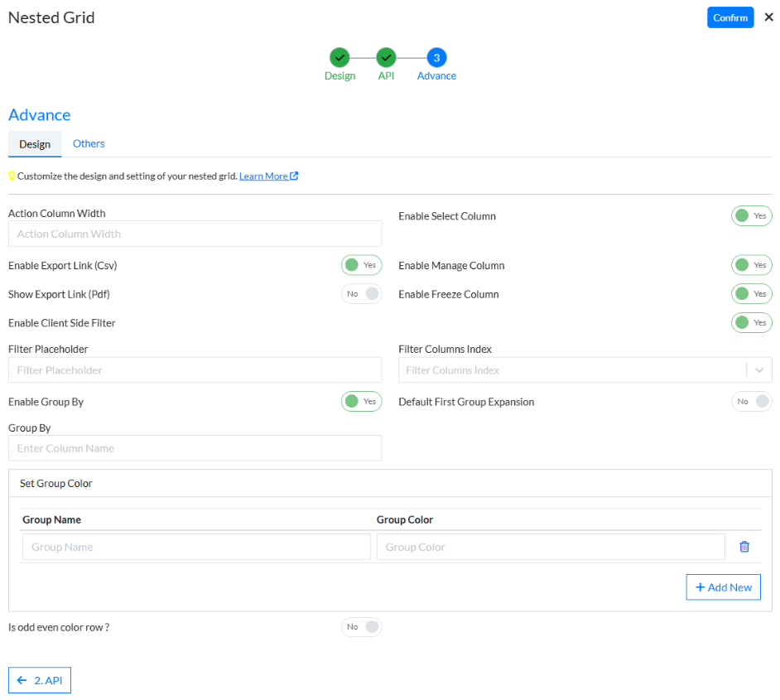Go to the API step circle
780x700 pixels.
pyautogui.click(x=386, y=57)
